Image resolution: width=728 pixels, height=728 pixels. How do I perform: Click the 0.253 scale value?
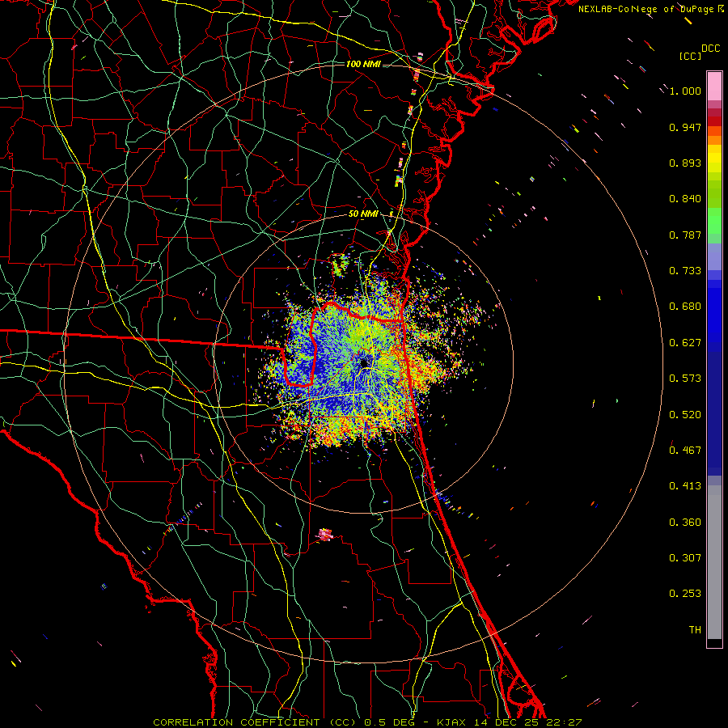click(x=685, y=594)
